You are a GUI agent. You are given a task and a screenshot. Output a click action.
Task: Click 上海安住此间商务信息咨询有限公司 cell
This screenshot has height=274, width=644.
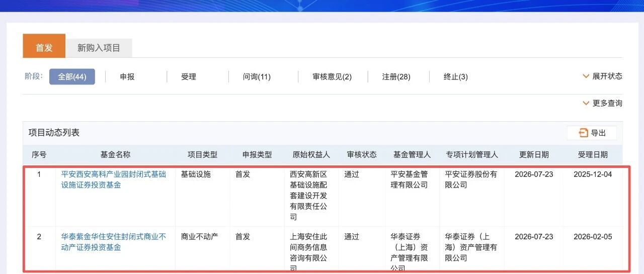pos(308,253)
